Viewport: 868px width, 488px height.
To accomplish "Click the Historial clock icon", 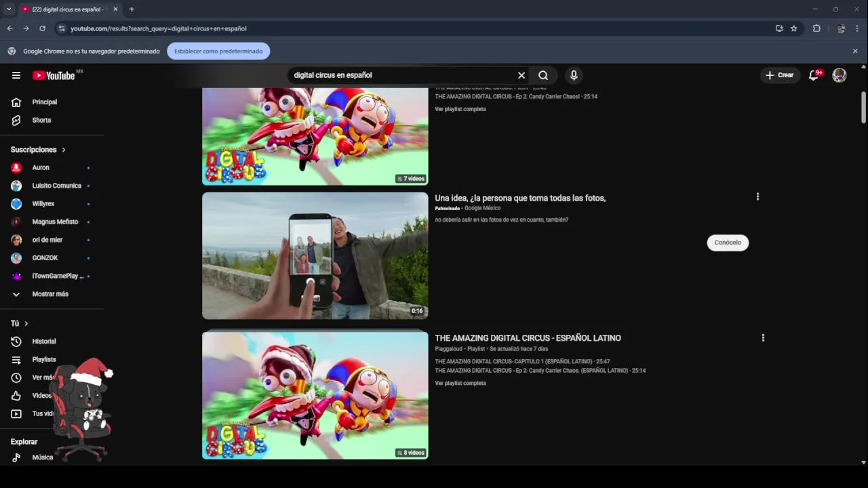I will point(16,342).
